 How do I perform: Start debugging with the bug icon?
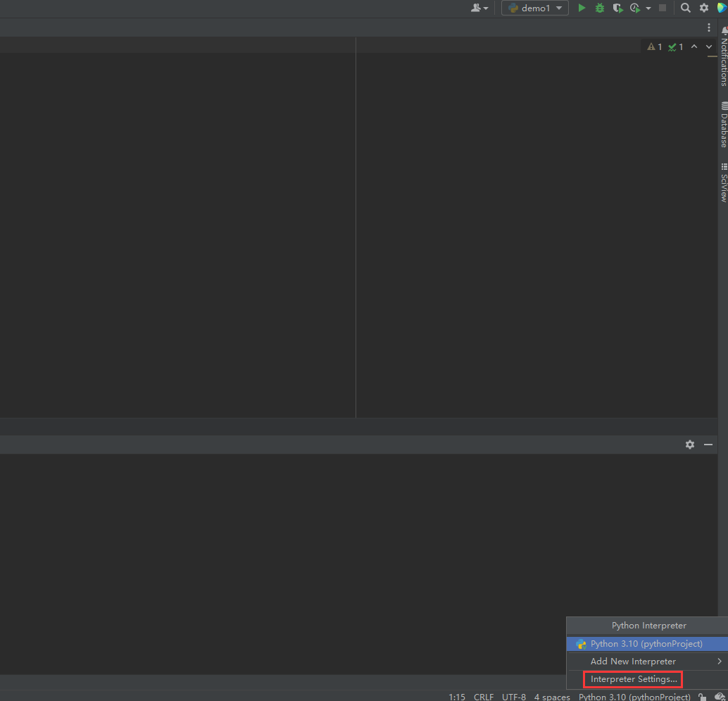click(600, 8)
